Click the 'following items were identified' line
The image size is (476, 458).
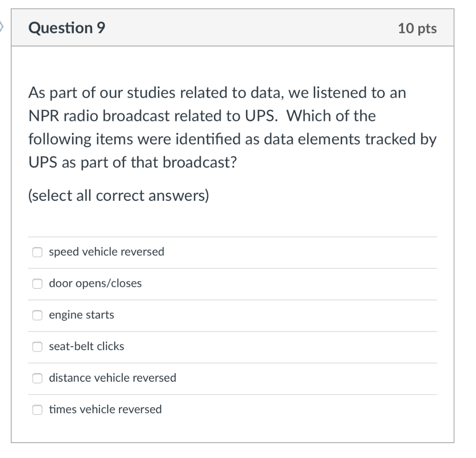click(232, 139)
